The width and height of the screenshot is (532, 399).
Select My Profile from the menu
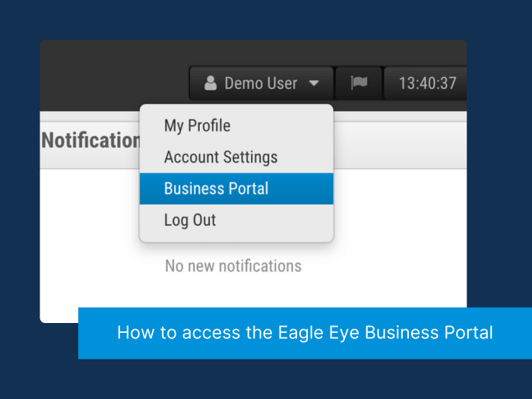(236, 125)
